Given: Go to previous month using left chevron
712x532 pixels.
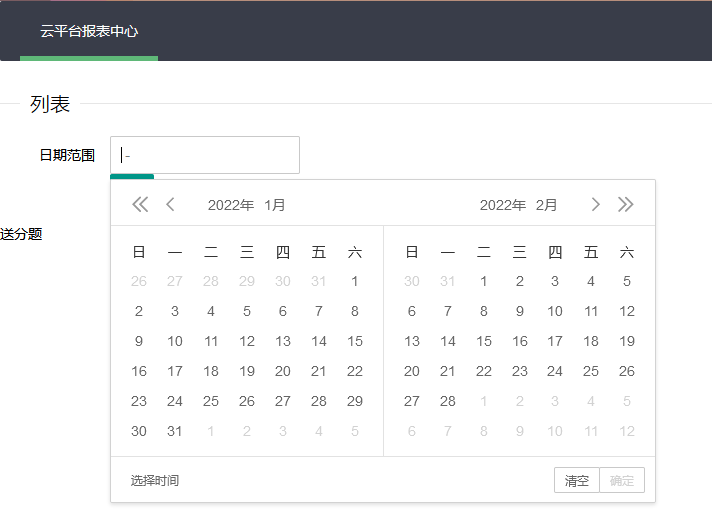Looking at the screenshot, I should 171,205.
